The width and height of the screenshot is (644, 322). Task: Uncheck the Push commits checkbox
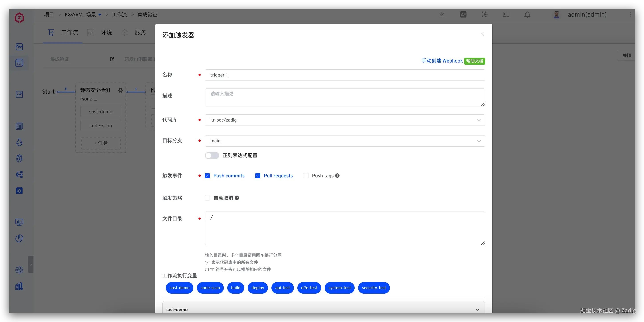pos(207,176)
